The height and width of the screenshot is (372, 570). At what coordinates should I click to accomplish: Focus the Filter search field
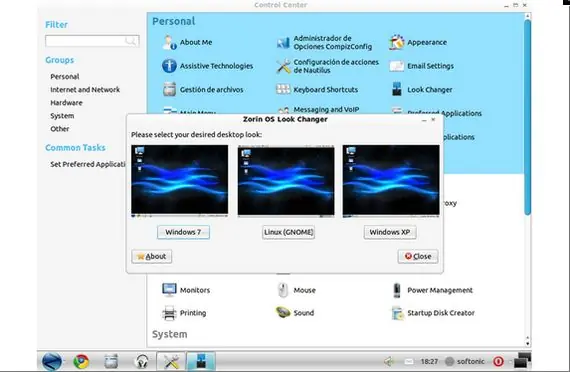click(x=92, y=41)
